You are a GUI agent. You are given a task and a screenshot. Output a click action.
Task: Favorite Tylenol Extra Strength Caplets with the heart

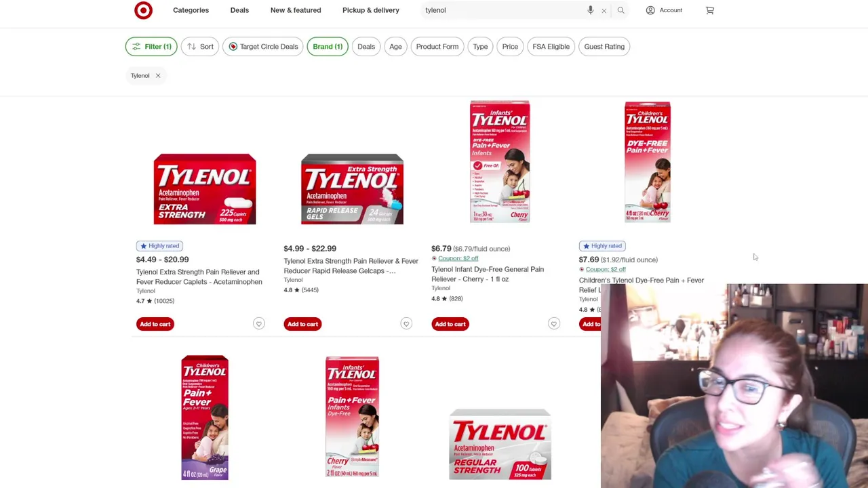pyautogui.click(x=258, y=324)
